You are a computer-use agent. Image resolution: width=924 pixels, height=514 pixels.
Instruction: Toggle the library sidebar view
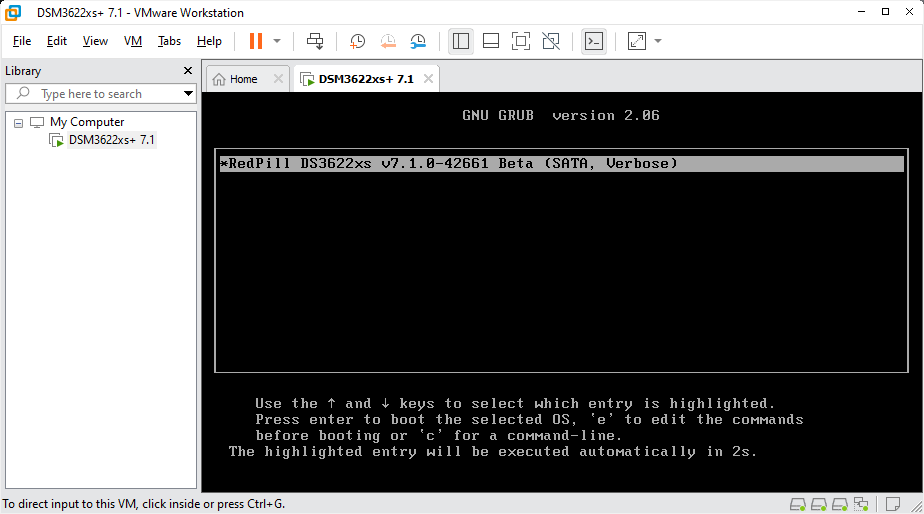point(461,41)
